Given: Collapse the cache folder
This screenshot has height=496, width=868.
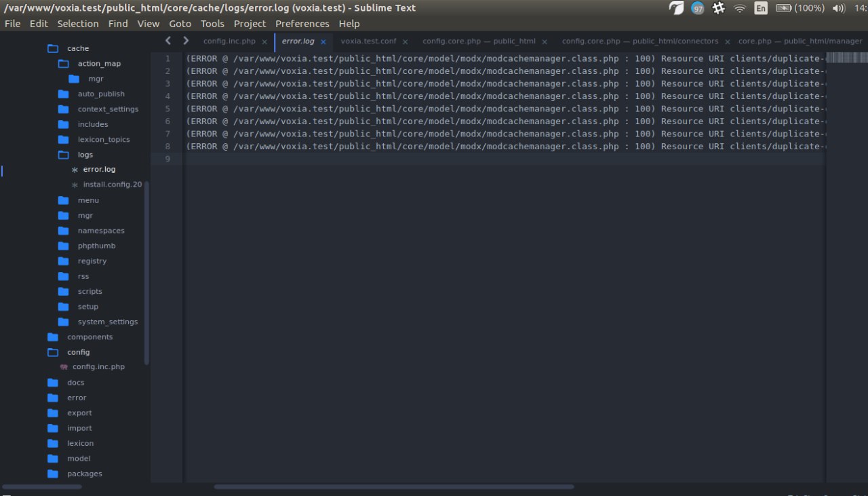Looking at the screenshot, I should tap(53, 48).
